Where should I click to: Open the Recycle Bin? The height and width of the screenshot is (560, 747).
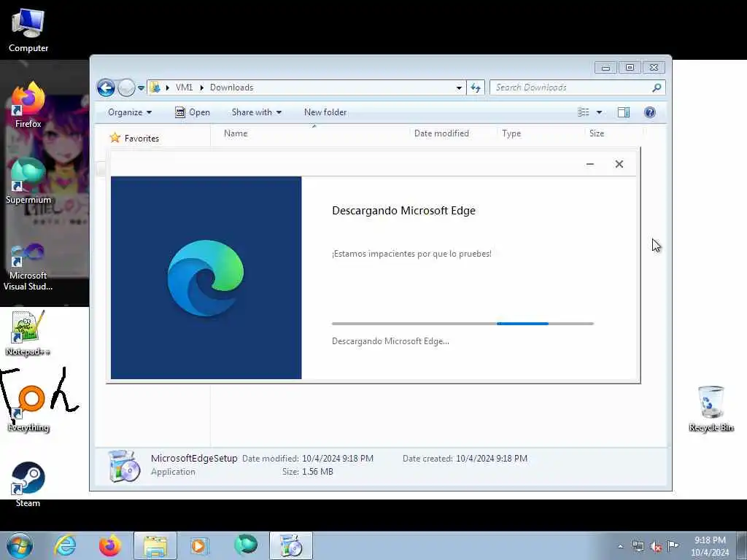coord(711,408)
